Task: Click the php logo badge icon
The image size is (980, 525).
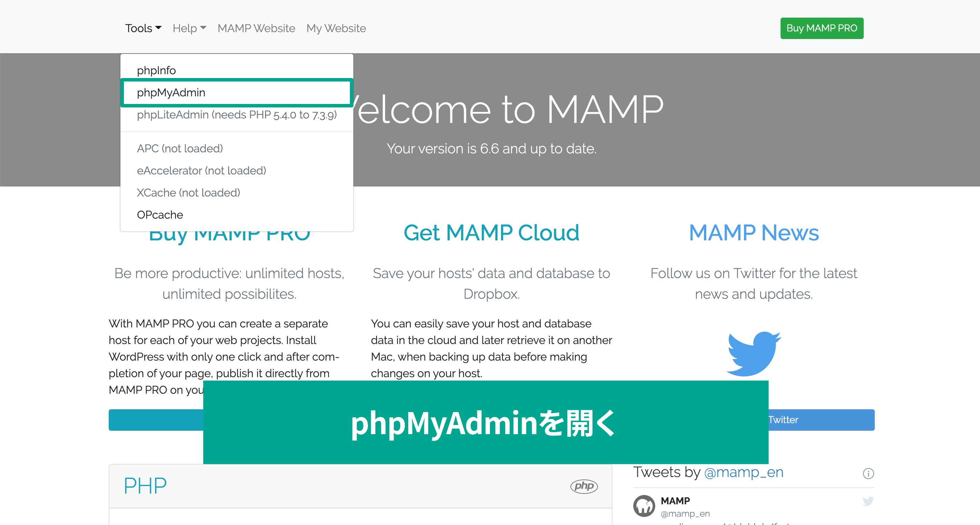Action: 584,486
